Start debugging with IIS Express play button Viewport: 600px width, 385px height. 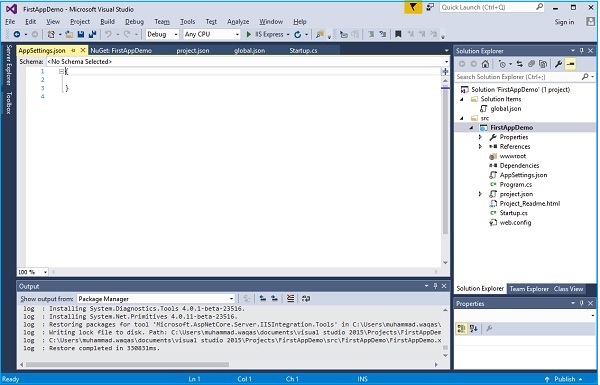click(249, 34)
